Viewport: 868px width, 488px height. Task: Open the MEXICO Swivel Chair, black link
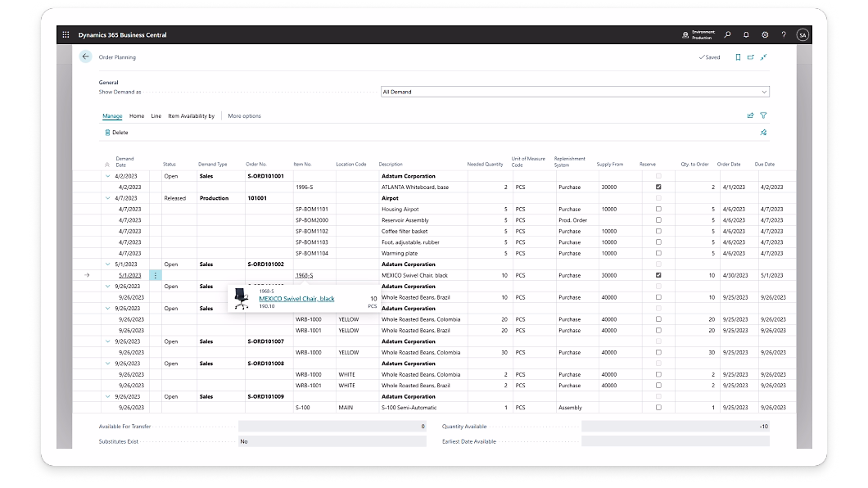click(296, 299)
